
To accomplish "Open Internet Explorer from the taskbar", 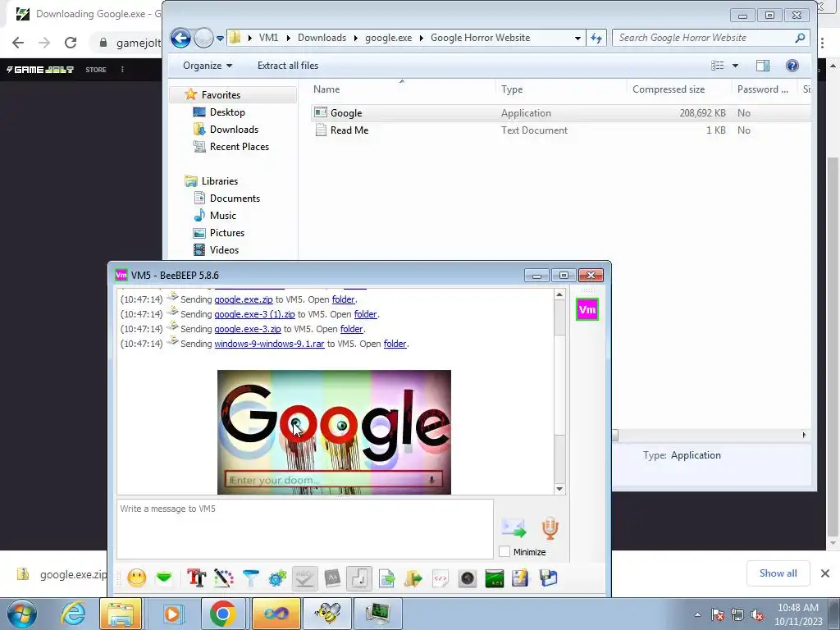I will click(x=73, y=614).
